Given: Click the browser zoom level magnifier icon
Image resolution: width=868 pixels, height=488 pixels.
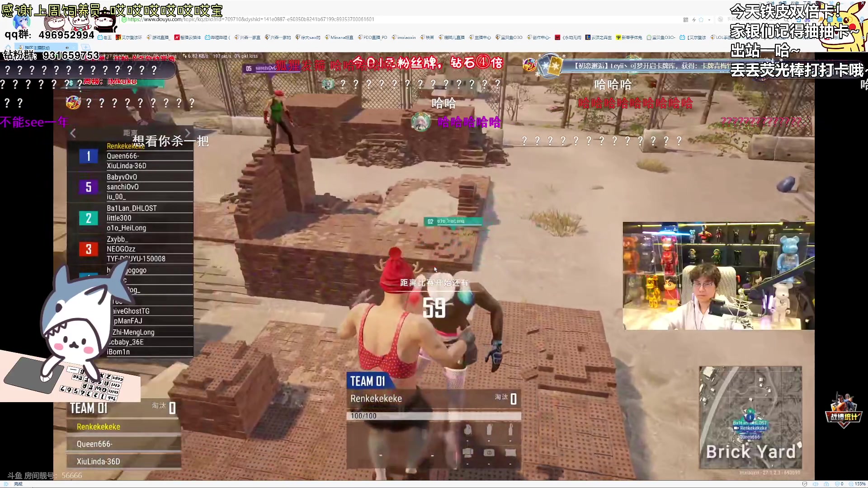Looking at the screenshot, I should coord(850,484).
